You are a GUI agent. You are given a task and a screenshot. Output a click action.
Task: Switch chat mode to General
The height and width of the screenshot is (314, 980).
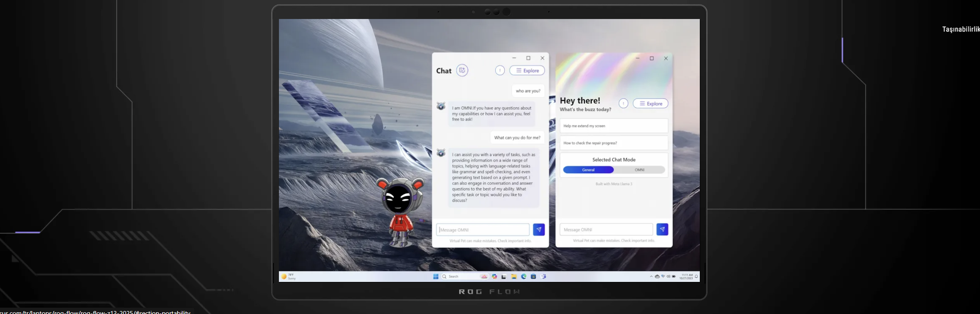coord(588,170)
